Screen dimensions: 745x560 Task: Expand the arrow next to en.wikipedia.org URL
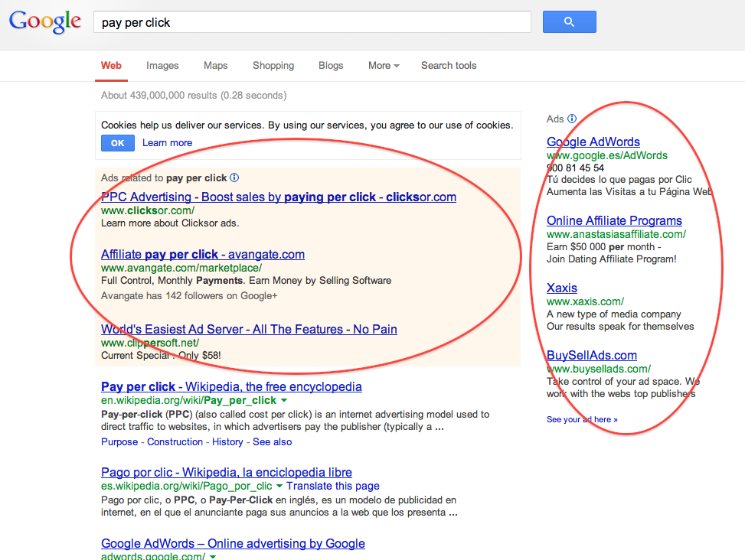tap(284, 400)
